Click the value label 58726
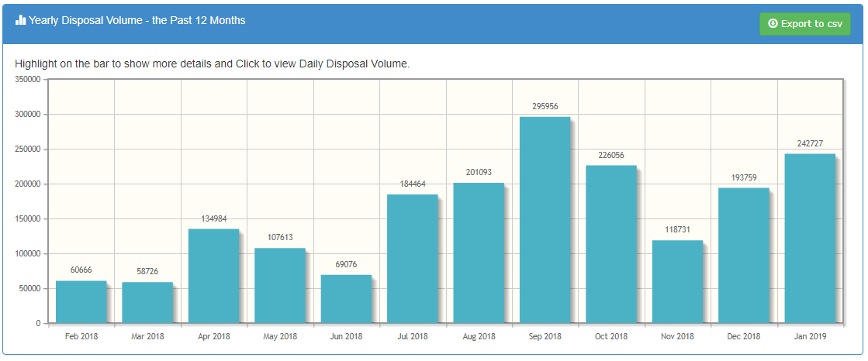This screenshot has width=868, height=361. coord(147,271)
